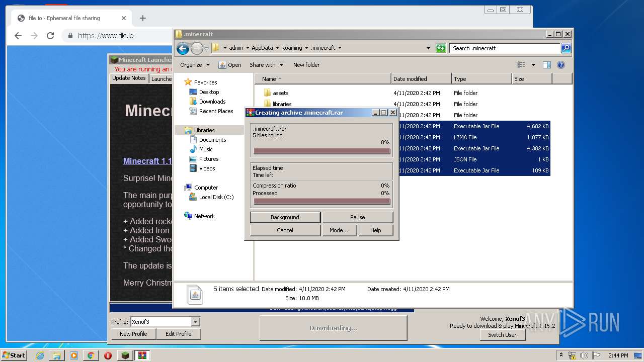Switch to WinRAR taskbar icon
The image size is (644, 362).
pyautogui.click(x=142, y=355)
